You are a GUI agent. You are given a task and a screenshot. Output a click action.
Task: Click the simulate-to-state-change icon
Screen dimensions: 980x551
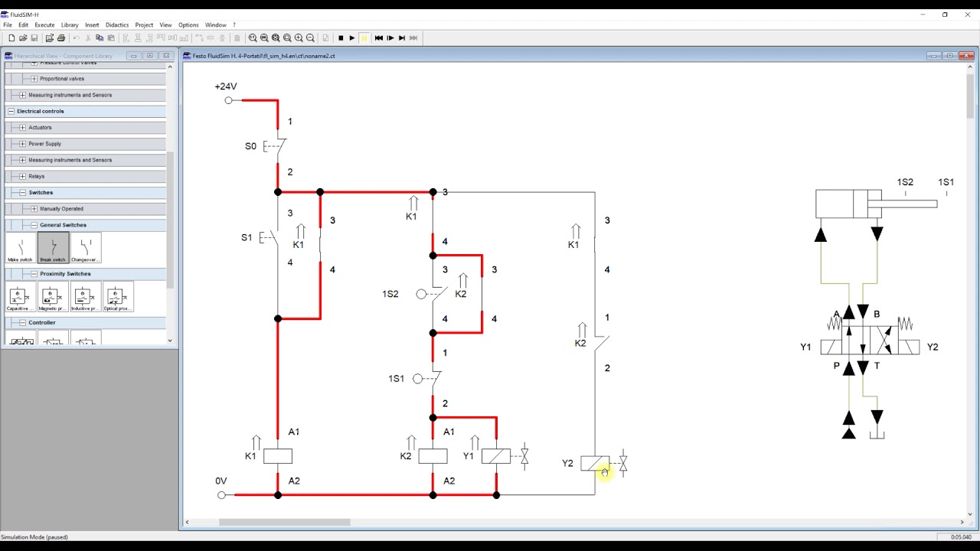[x=402, y=38]
